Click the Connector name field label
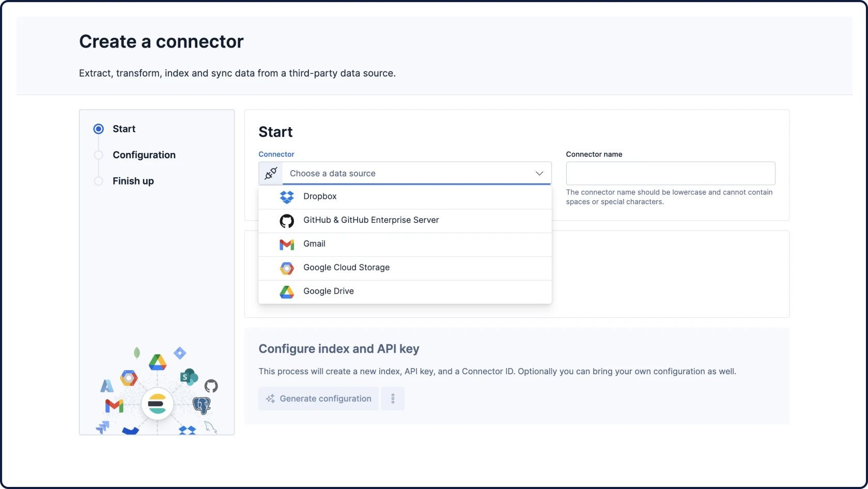This screenshot has width=868, height=489. coord(594,154)
